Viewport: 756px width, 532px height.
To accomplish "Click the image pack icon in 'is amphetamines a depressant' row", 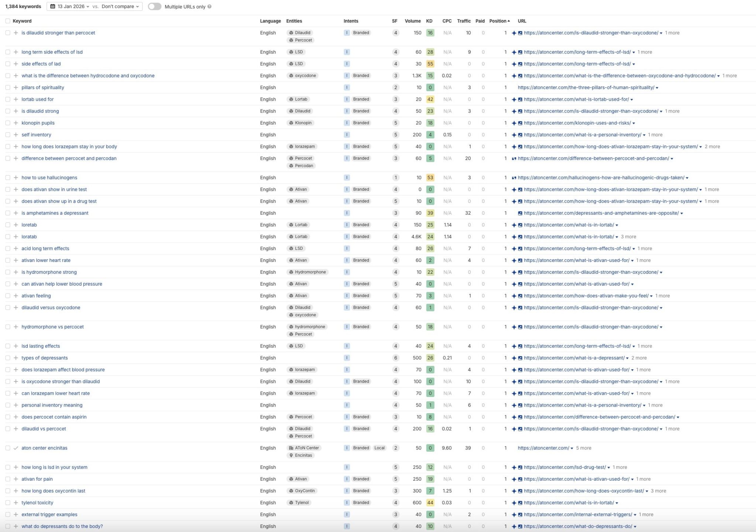I will [x=520, y=213].
